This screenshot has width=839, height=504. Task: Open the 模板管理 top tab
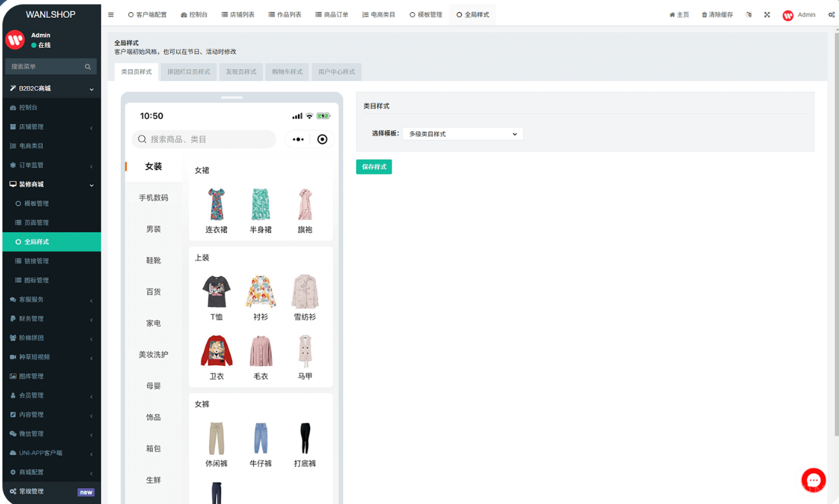tap(426, 15)
